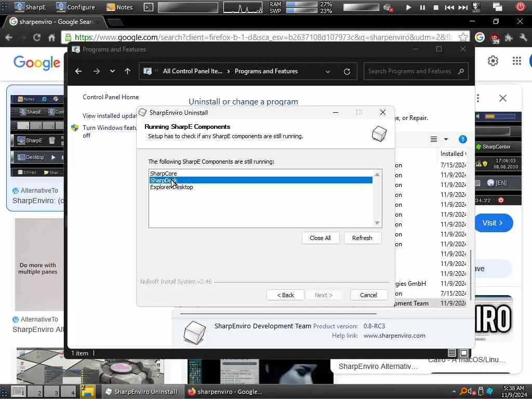Open the Google apps grid icon
Screen dimensions: 532x399
click(517, 61)
